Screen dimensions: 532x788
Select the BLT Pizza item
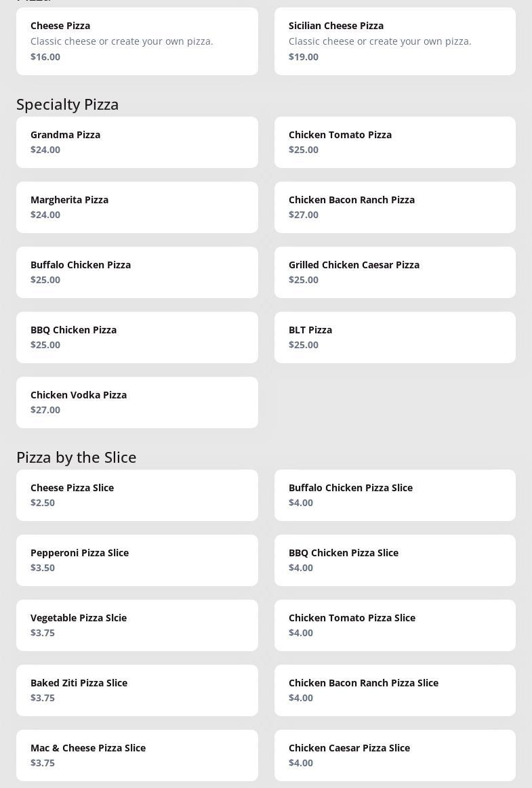coord(394,337)
